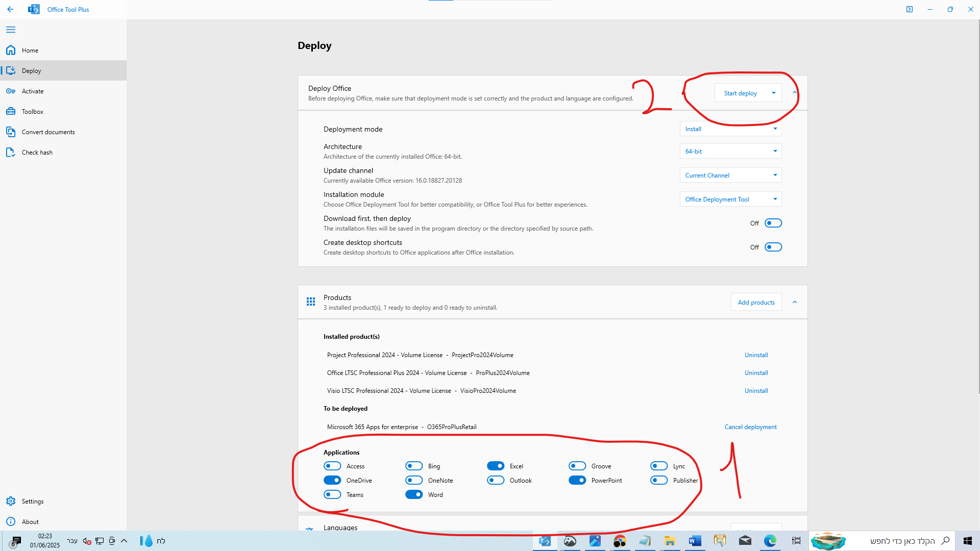Viewport: 980px width, 551px height.
Task: Click the back arrow in title bar
Action: click(x=10, y=9)
